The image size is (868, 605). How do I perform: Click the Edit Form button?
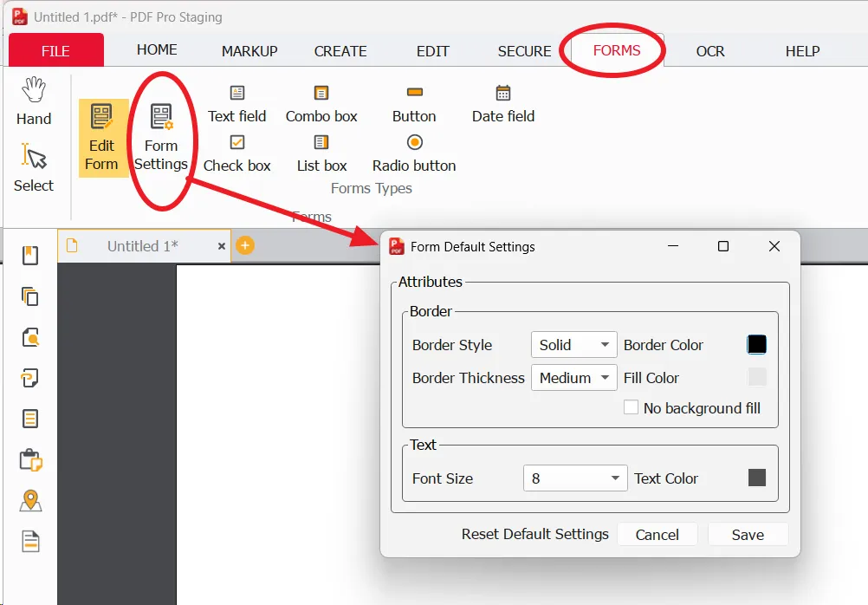coord(102,139)
